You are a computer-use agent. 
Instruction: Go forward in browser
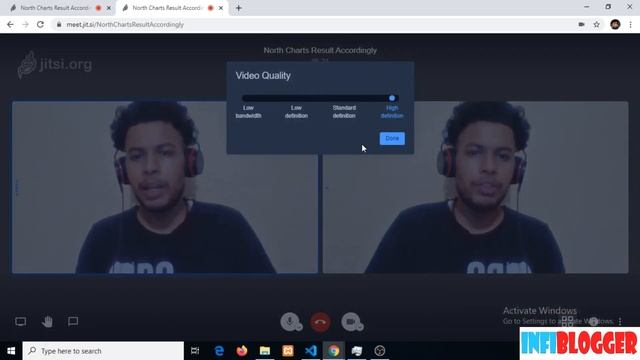(25, 24)
